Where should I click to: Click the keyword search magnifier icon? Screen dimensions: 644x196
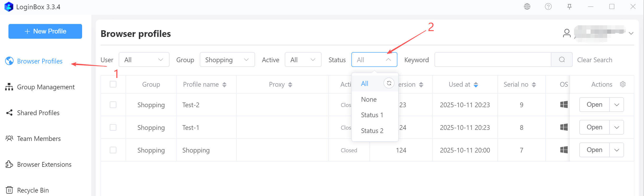(562, 60)
